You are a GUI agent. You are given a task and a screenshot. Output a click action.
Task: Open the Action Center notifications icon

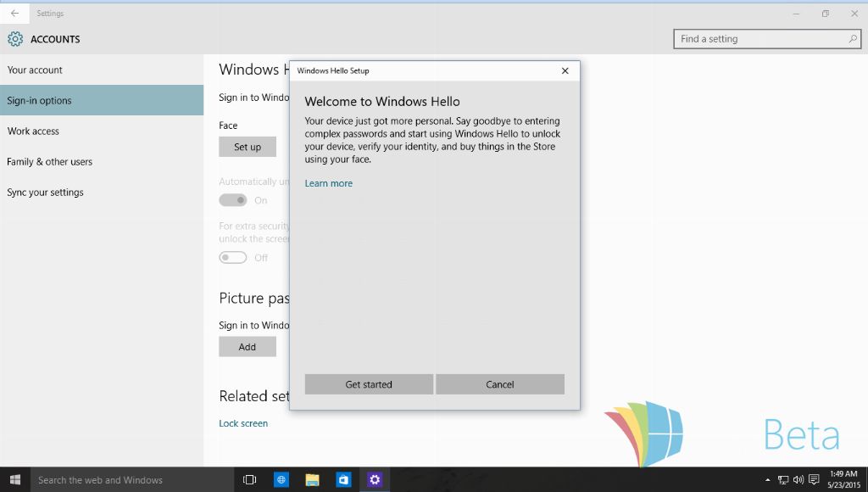pyautogui.click(x=814, y=479)
